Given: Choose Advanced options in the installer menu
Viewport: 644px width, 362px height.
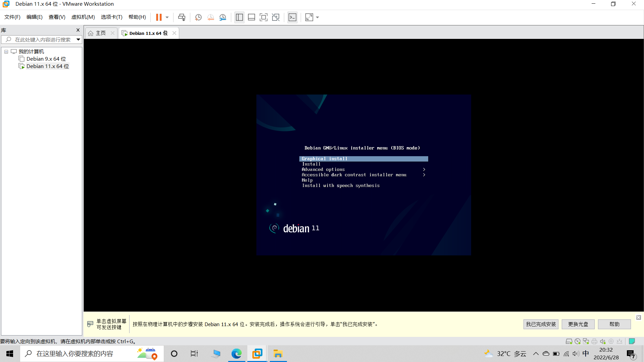Looking at the screenshot, I should 363,169.
